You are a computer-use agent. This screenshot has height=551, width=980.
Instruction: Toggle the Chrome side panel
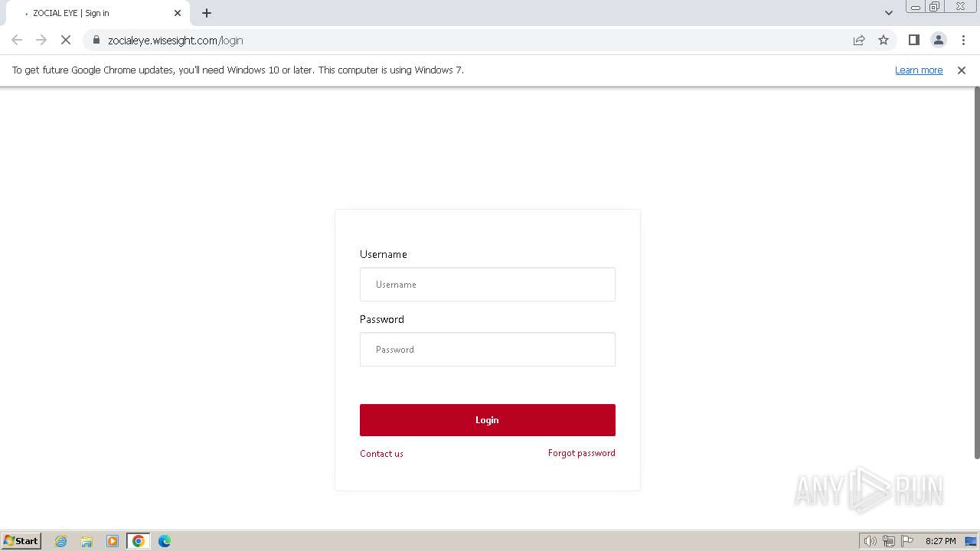(913, 40)
